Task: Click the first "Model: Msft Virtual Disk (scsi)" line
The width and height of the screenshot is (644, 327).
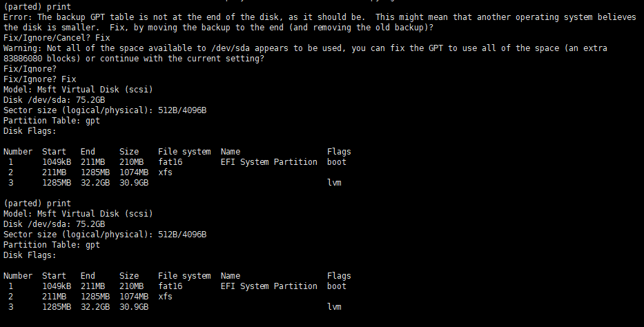Action: point(78,90)
